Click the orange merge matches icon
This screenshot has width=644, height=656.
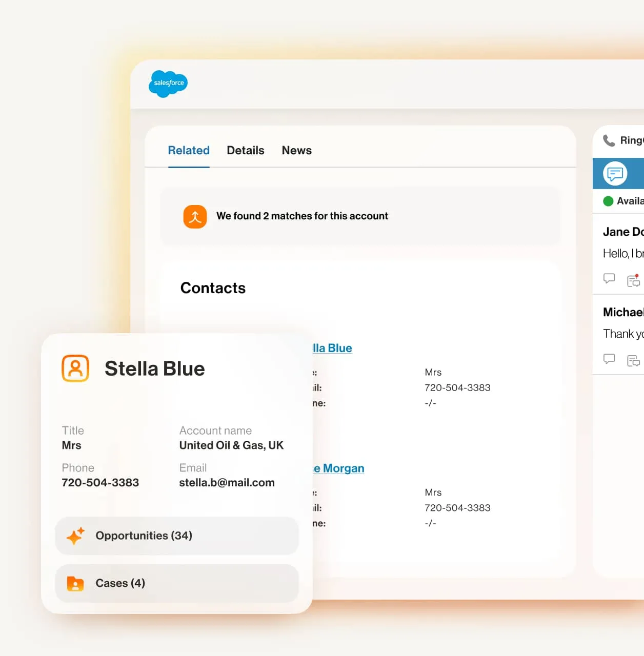pyautogui.click(x=195, y=216)
